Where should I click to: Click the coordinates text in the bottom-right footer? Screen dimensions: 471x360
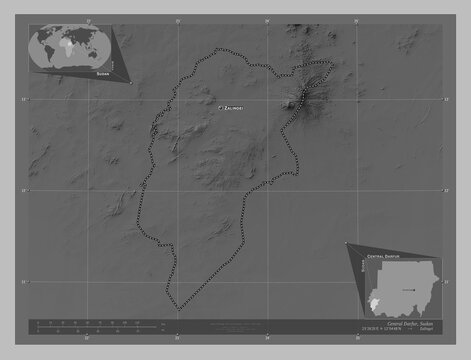(381, 329)
